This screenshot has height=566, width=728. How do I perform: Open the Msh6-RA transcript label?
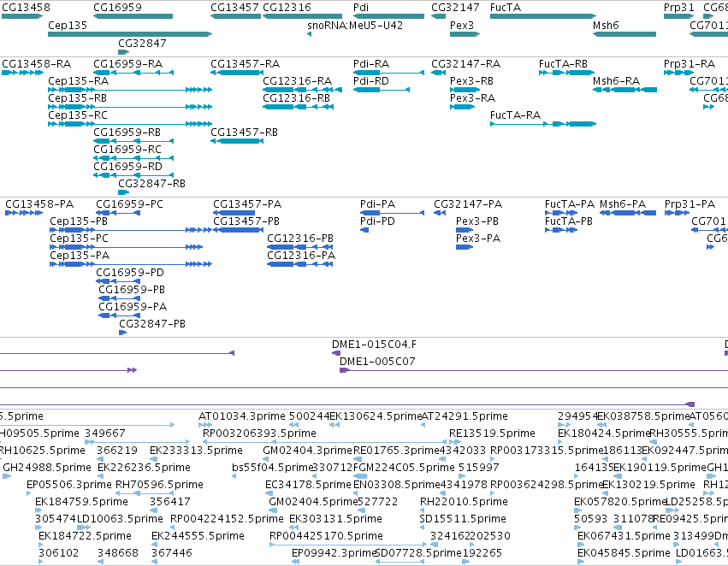617,81
